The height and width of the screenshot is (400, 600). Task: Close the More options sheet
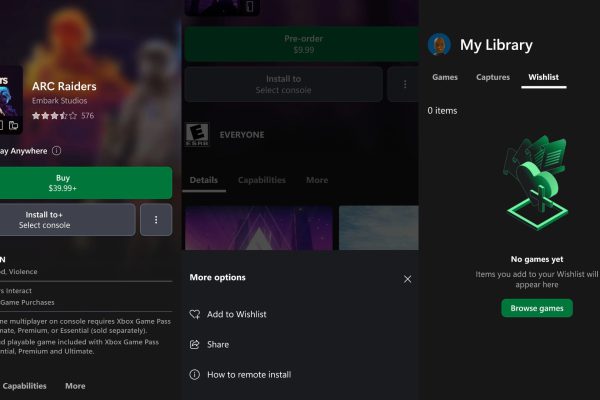[407, 279]
